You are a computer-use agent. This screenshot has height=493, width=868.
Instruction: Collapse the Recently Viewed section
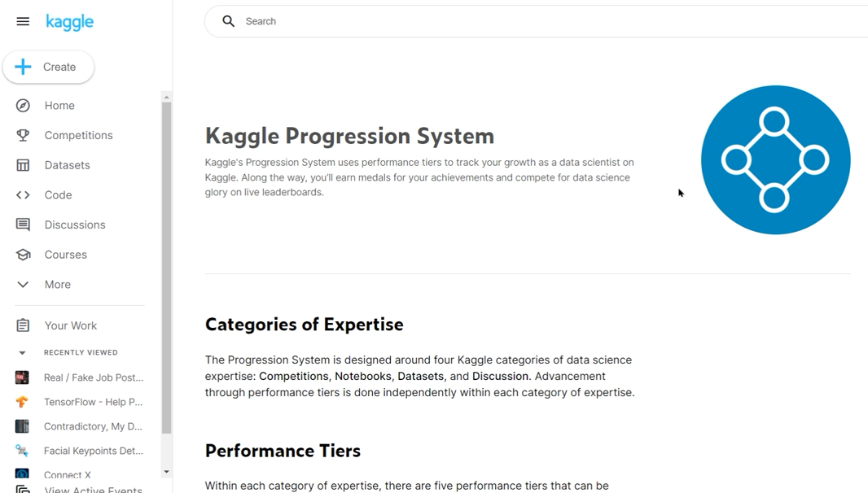22,353
